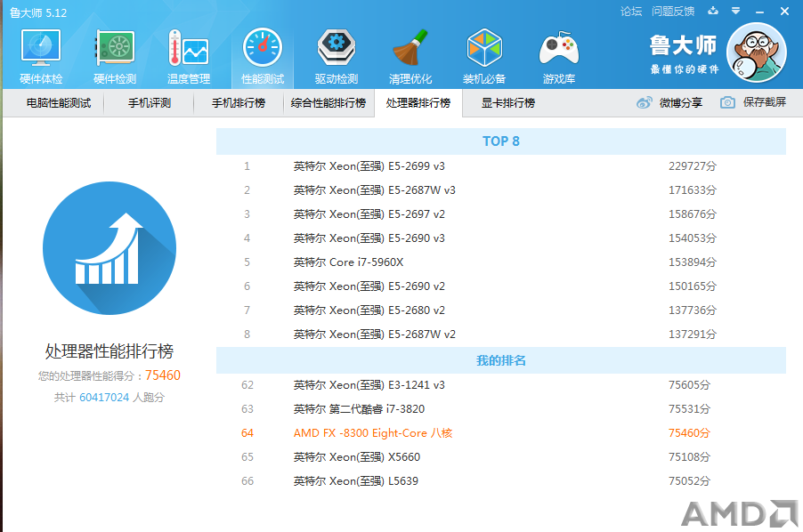Image resolution: width=803 pixels, height=532 pixels.
Task: Select 处理器排行榜 tab
Action: 418,103
